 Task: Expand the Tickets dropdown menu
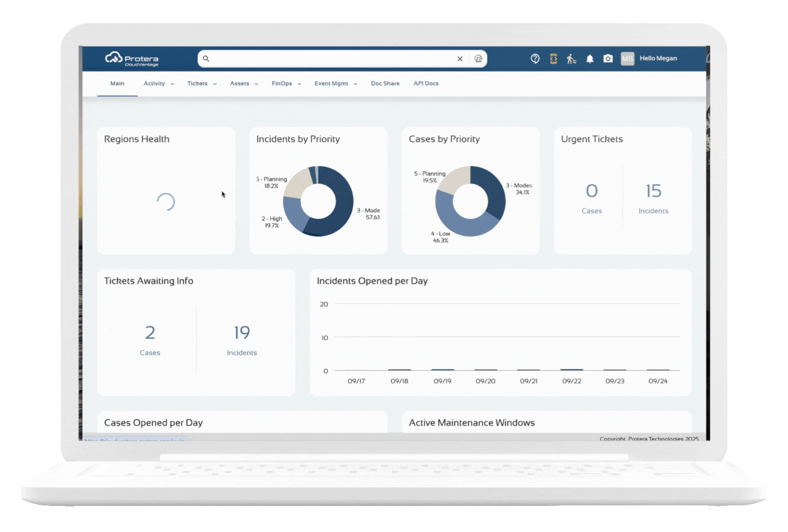[x=202, y=84]
